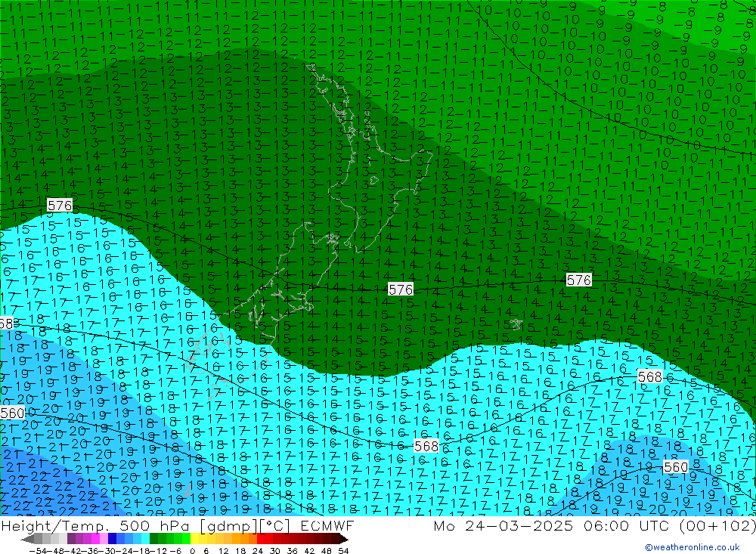Click the legend label '-6'
The width and height of the screenshot is (756, 554).
[x=175, y=551]
